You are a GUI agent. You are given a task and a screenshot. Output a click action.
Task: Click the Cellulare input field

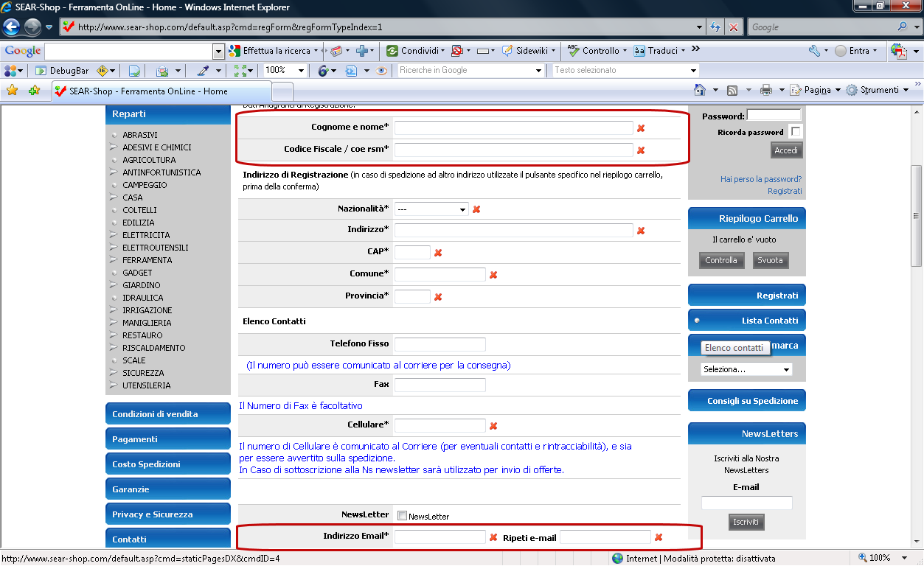pyautogui.click(x=440, y=425)
